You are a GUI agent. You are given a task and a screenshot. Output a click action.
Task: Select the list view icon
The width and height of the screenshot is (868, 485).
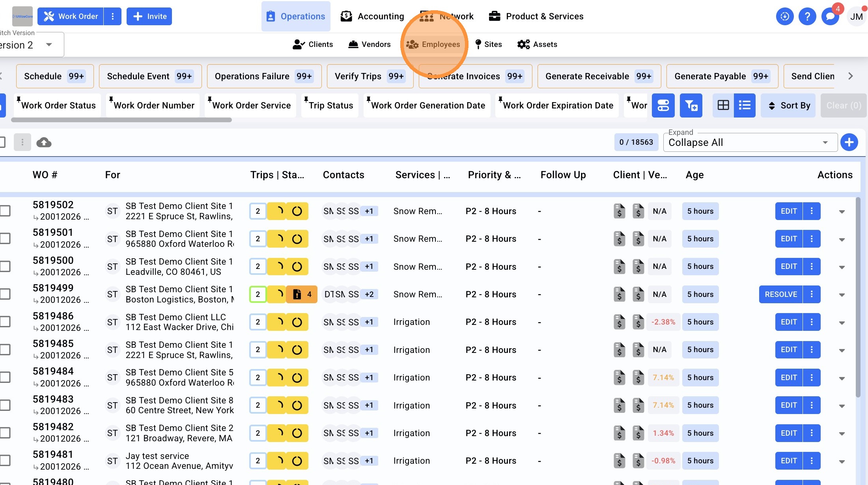tap(745, 105)
